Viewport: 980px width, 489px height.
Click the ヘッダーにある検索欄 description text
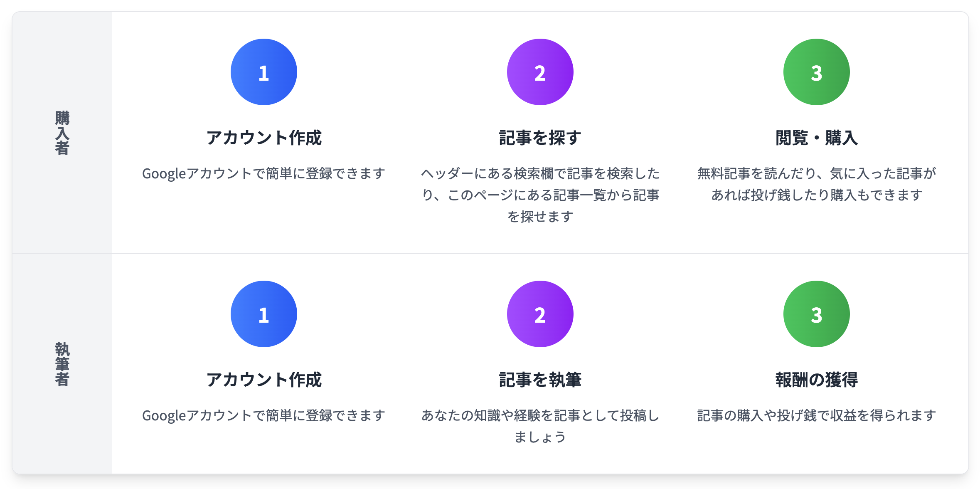point(540,195)
